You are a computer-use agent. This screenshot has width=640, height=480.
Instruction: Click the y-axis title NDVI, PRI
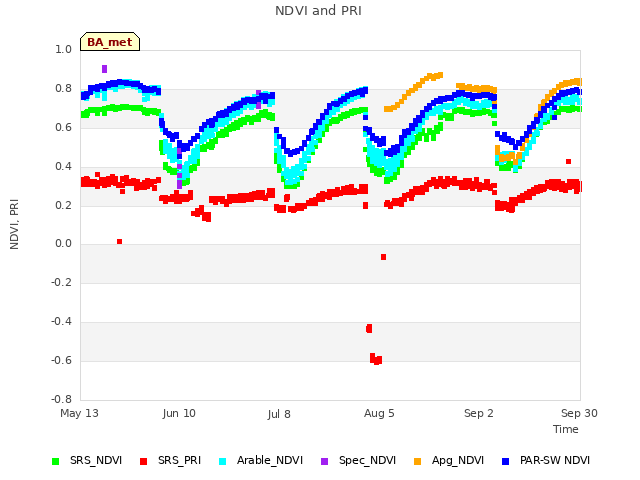pyautogui.click(x=14, y=224)
